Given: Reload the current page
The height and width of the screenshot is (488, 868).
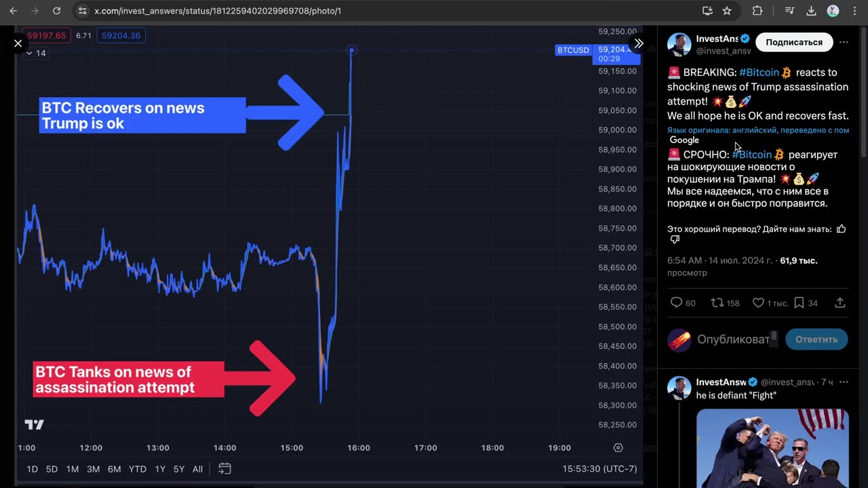Looking at the screenshot, I should click(57, 11).
